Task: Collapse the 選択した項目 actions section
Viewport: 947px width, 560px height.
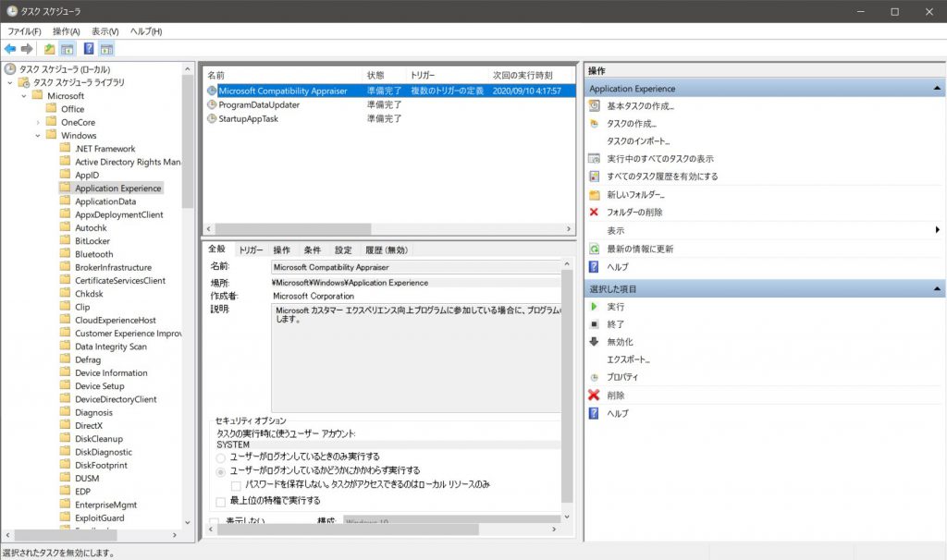Action: [x=937, y=289]
